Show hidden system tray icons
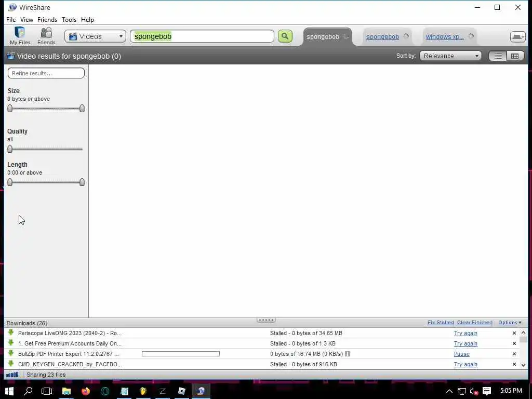Screen dimensions: 532x399 point(449,391)
